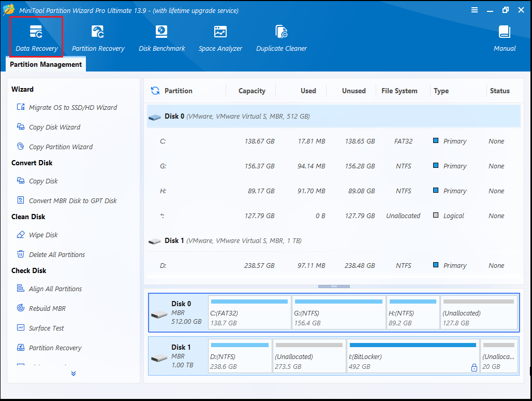Image resolution: width=532 pixels, height=401 pixels.
Task: Choose Copy Disk under Convert Disk
Action: (x=37, y=181)
